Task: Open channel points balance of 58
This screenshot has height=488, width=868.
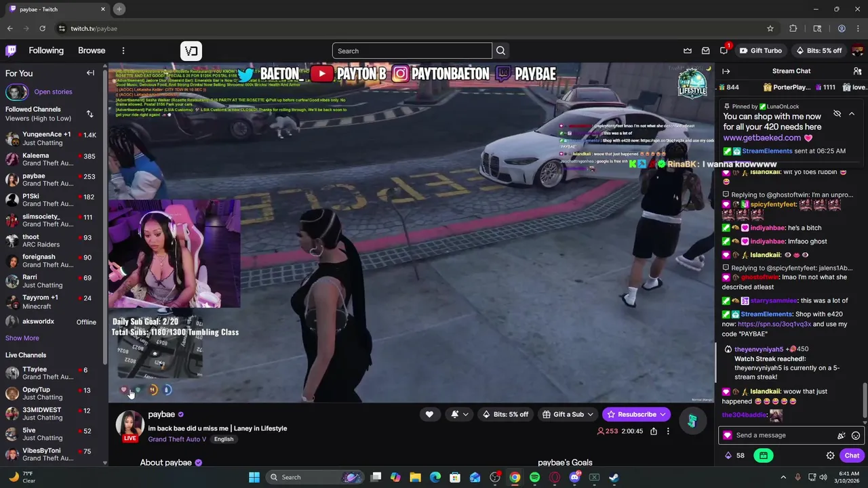Action: [734, 455]
